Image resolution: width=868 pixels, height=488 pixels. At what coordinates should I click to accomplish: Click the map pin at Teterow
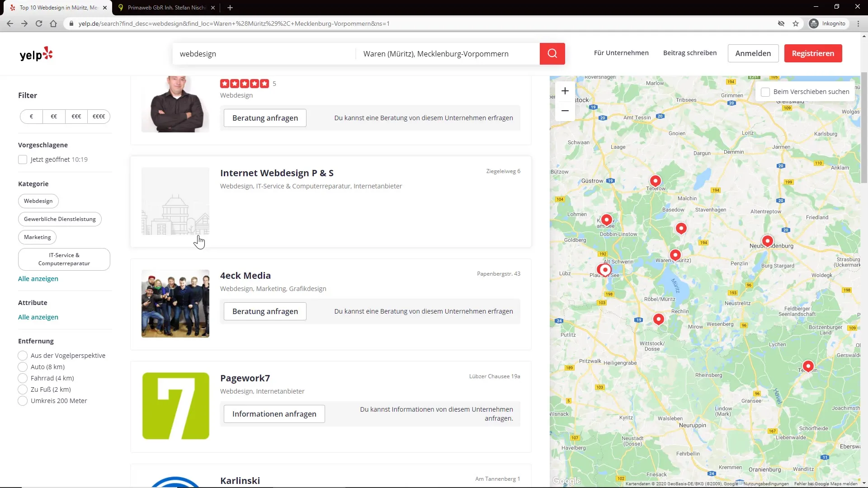[x=655, y=181]
